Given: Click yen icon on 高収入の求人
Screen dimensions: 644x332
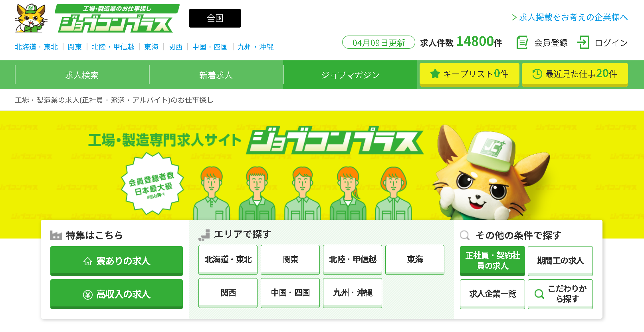Looking at the screenshot, I should (88, 295).
